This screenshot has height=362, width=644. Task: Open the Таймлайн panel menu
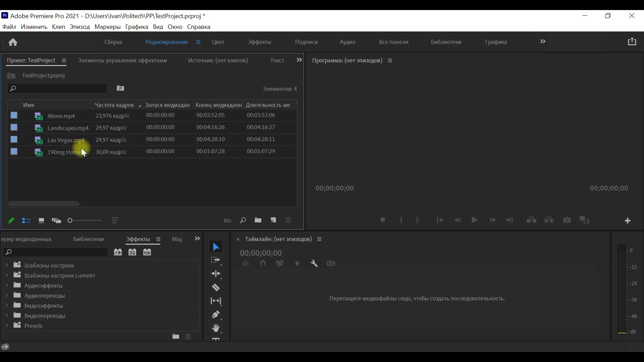tap(319, 239)
